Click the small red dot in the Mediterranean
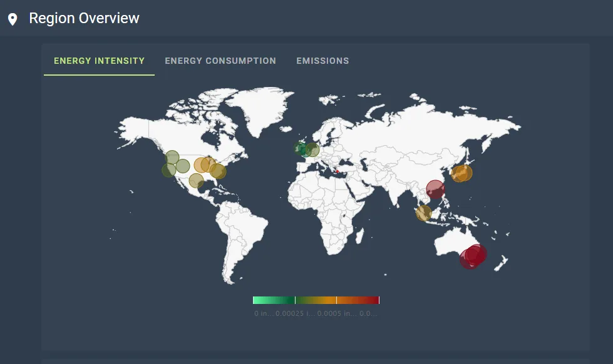This screenshot has height=364, width=613. (337, 171)
